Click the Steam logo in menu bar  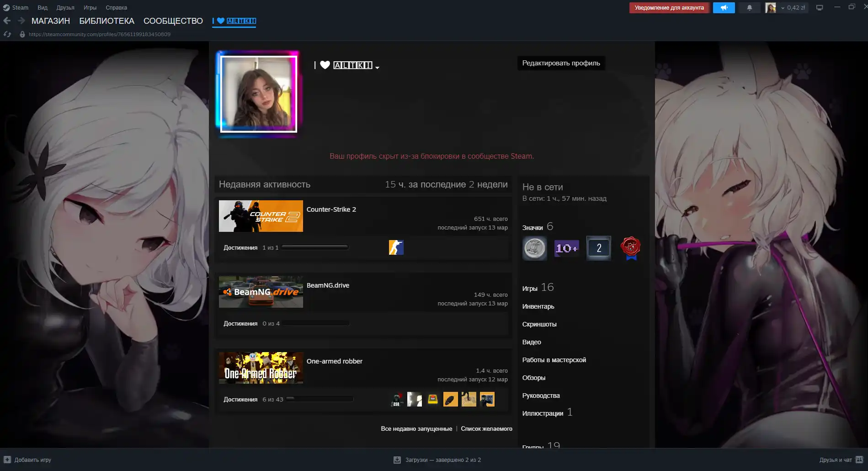click(6, 8)
